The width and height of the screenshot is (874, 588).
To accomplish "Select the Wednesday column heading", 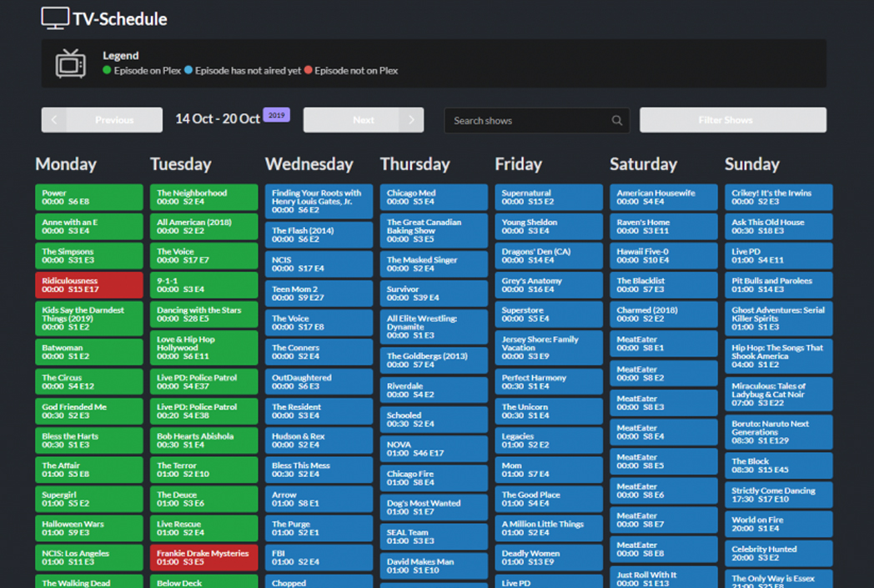I will point(309,163).
